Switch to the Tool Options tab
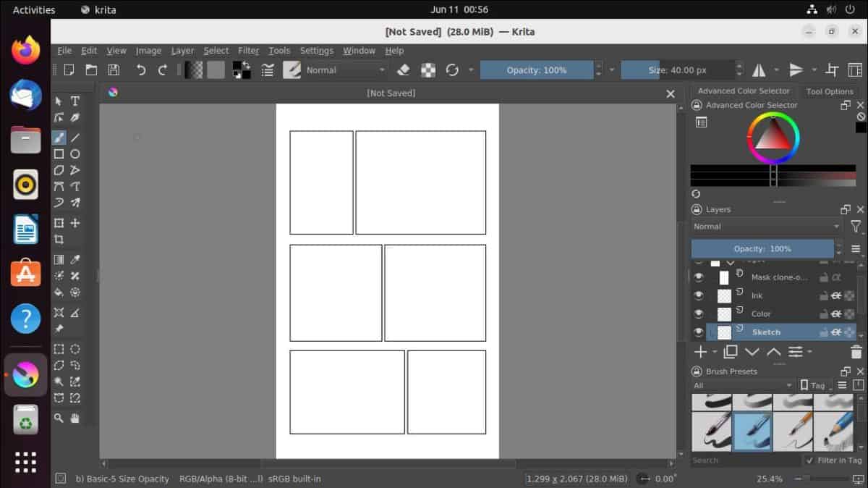The height and width of the screenshot is (488, 868). point(830,91)
